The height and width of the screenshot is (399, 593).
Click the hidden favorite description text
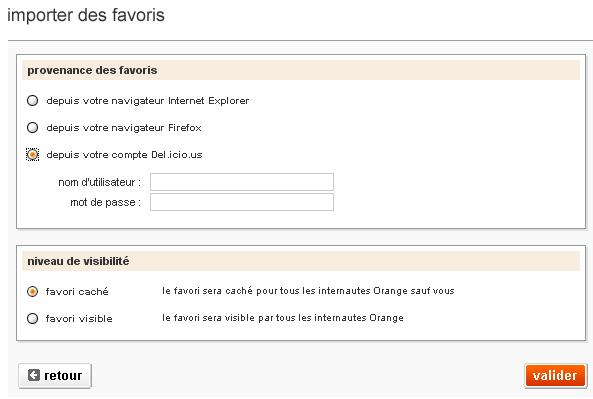click(308, 291)
